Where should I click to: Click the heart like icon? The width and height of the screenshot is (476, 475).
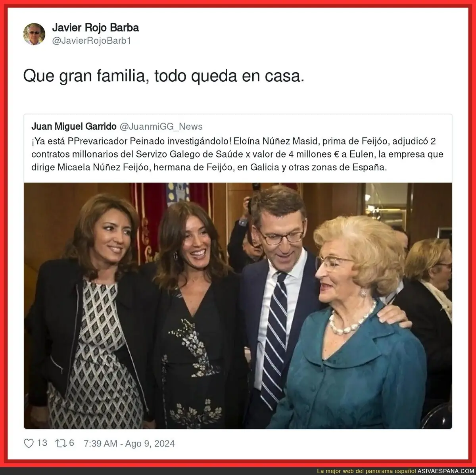click(29, 443)
